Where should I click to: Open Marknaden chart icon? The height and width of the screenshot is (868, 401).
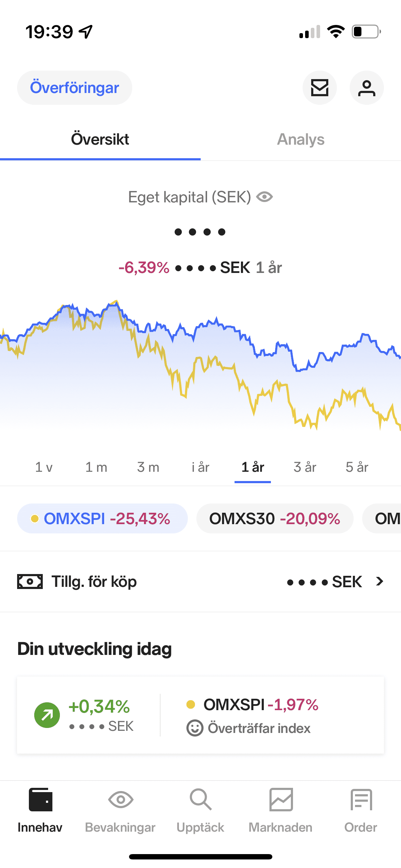pos(281,800)
